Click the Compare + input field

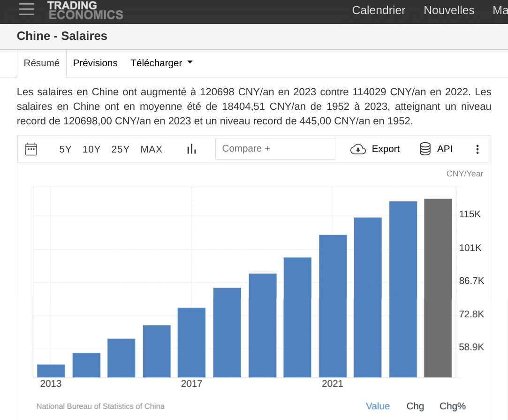[x=275, y=149]
